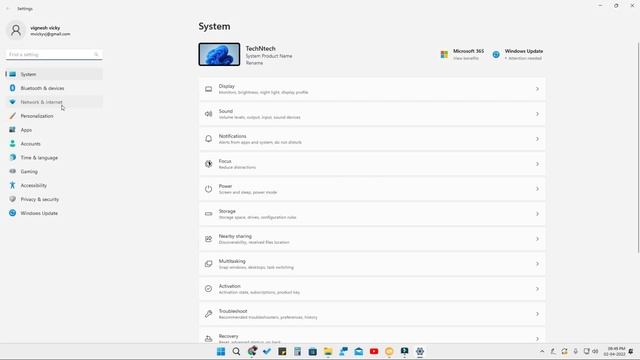Image resolution: width=640 pixels, height=360 pixels.
Task: Expand Display settings chevron
Action: click(537, 89)
